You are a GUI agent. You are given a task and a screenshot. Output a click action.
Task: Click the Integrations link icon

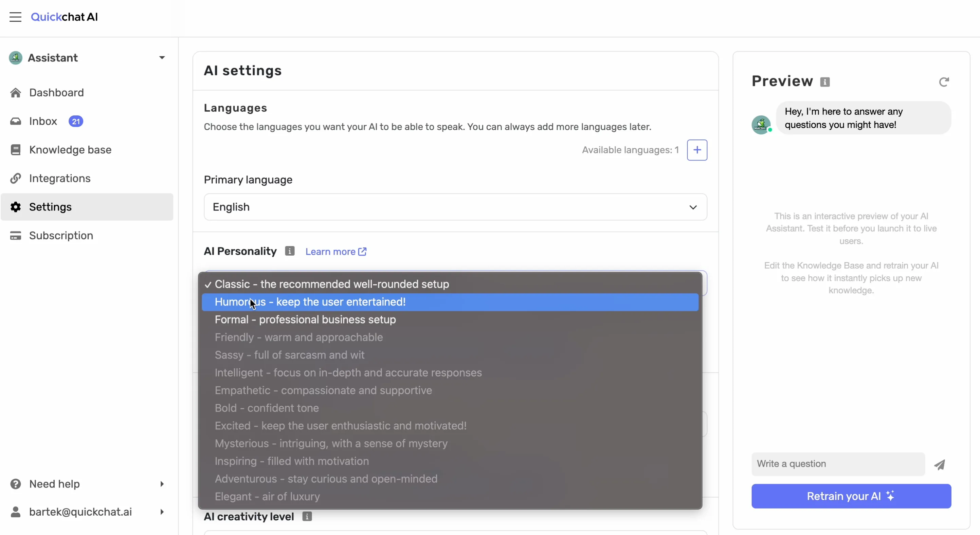(16, 178)
